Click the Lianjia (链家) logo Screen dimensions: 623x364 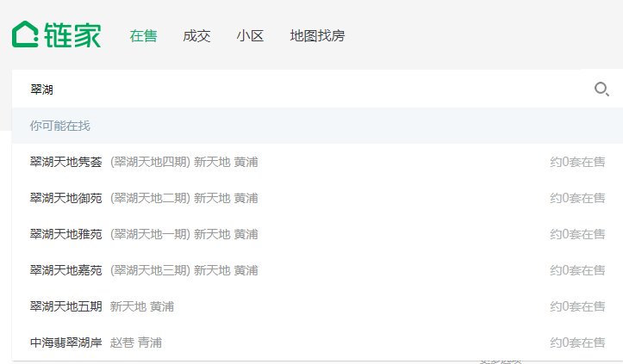click(56, 34)
